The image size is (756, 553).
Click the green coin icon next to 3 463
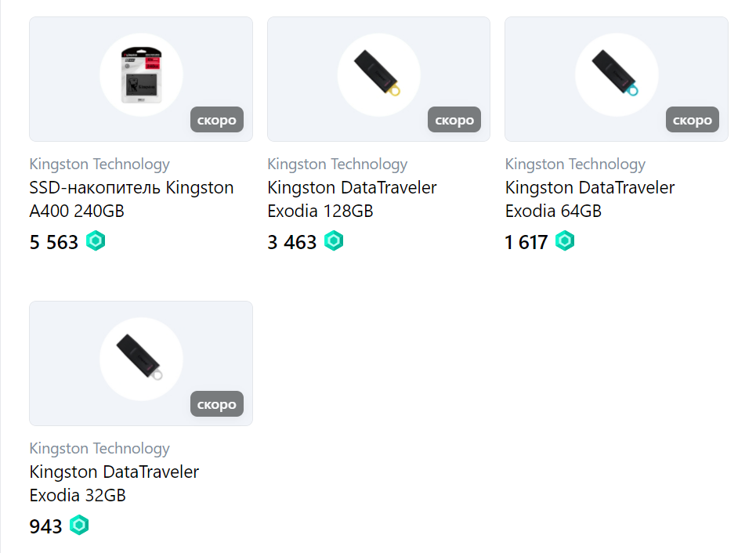[334, 241]
